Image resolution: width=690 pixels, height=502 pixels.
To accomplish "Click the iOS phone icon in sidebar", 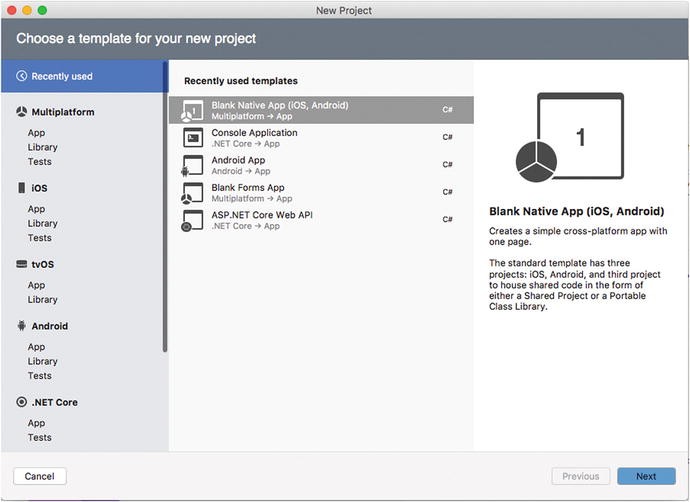I will [x=21, y=188].
